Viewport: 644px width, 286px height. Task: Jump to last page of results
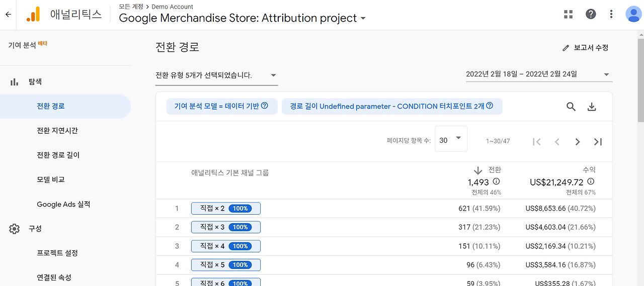click(598, 142)
